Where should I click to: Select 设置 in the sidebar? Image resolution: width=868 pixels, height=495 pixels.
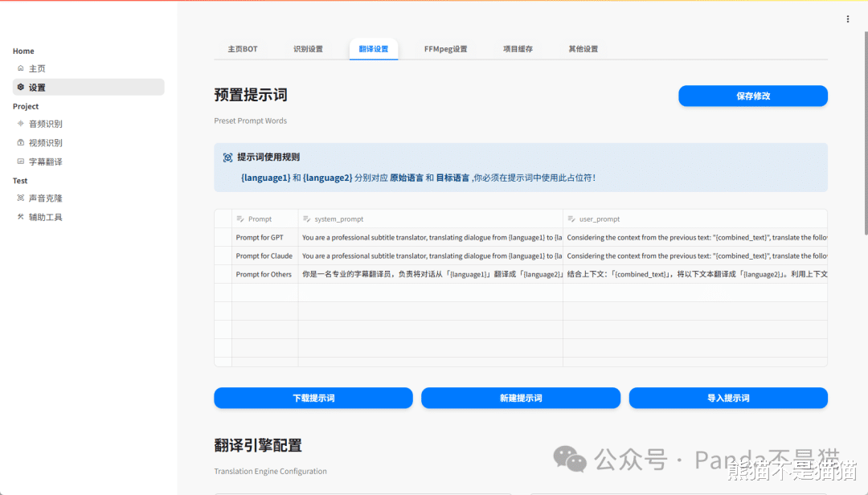click(x=88, y=87)
